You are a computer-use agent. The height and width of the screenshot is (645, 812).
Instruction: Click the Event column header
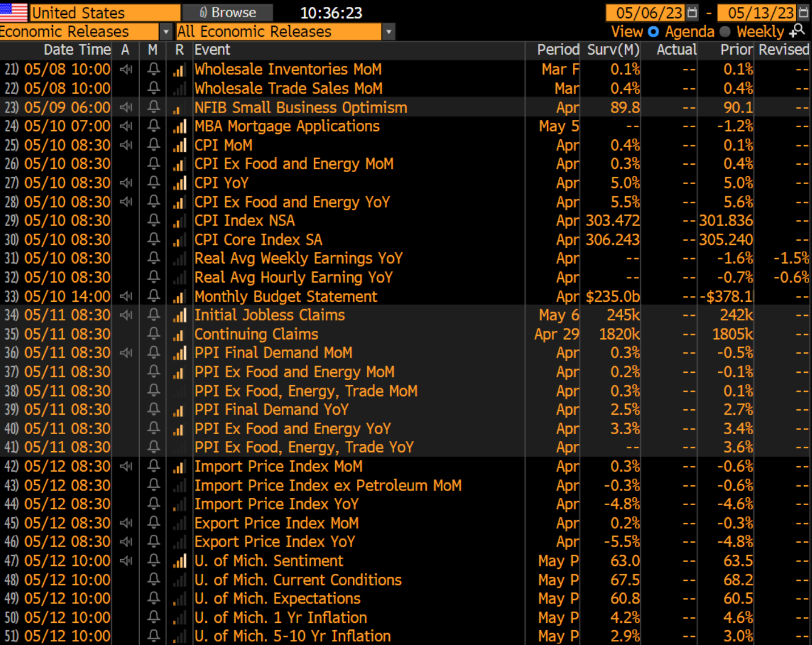pos(212,50)
